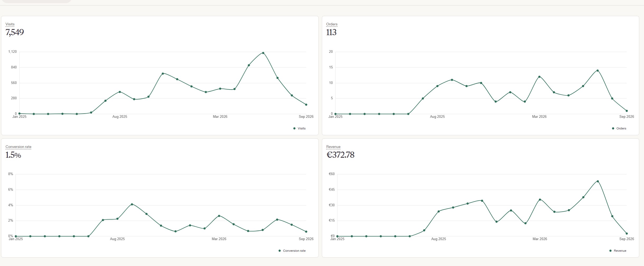Click the €45 y-axis label in Revenue chart
Image resolution: width=644 pixels, height=266 pixels.
coord(332,189)
